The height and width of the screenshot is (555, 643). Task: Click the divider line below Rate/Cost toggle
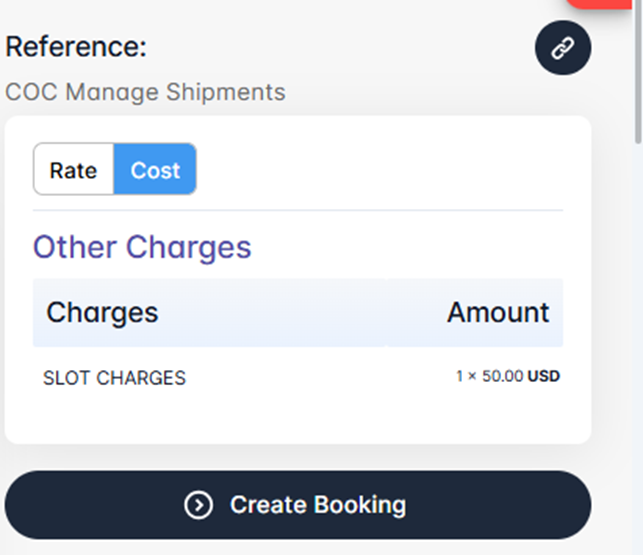click(x=298, y=210)
